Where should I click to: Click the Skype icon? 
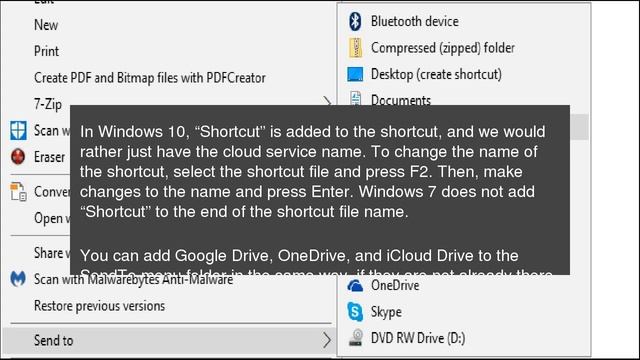[355, 312]
